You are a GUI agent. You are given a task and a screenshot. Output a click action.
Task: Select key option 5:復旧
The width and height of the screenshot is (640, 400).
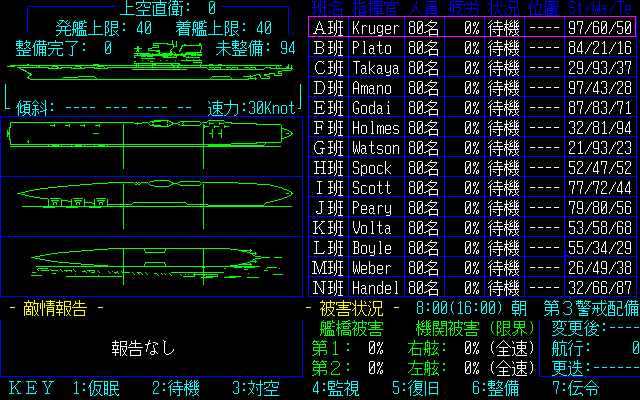pyautogui.click(x=416, y=388)
